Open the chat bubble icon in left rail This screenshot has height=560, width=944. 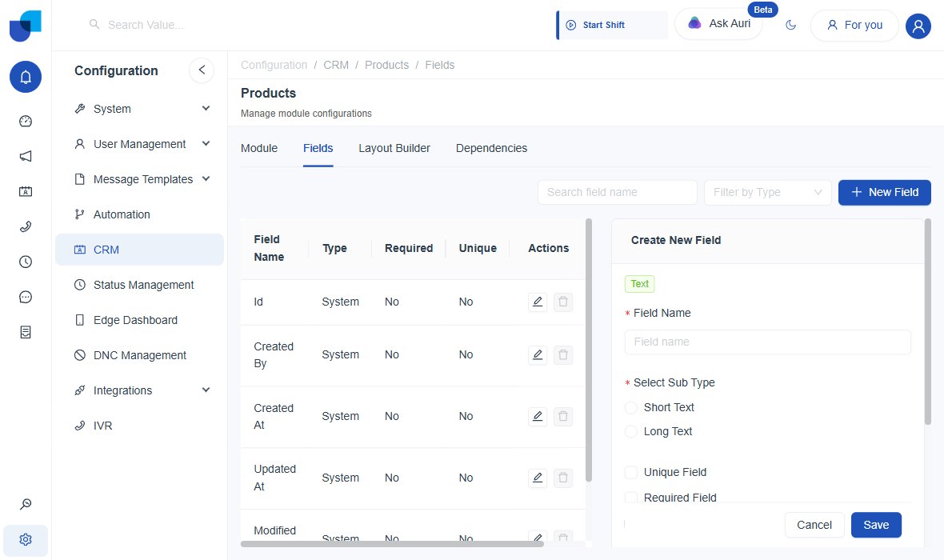[x=26, y=297]
